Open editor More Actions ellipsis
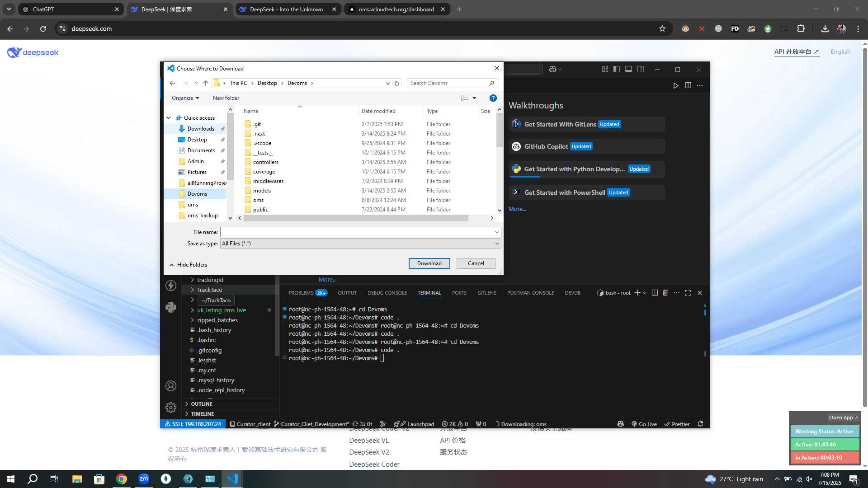 (700, 85)
